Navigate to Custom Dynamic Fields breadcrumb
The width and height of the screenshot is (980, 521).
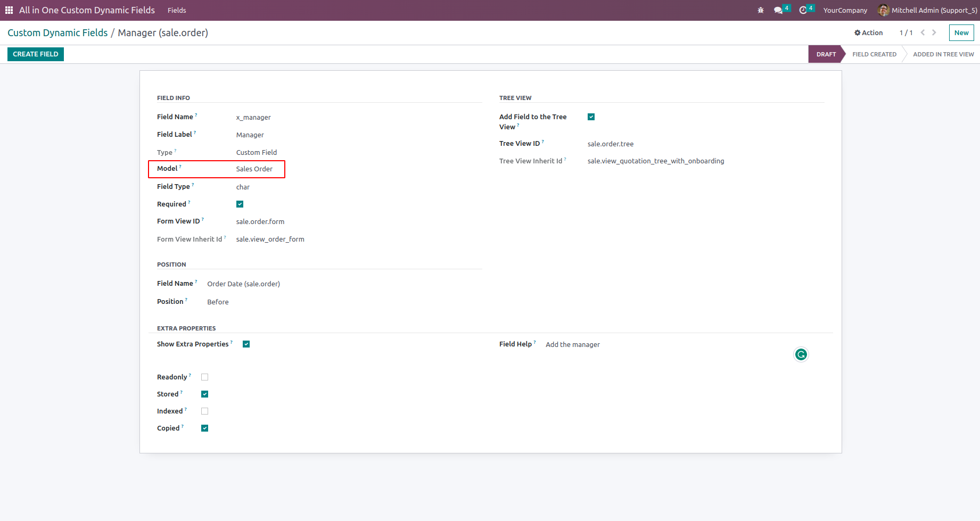pyautogui.click(x=57, y=33)
